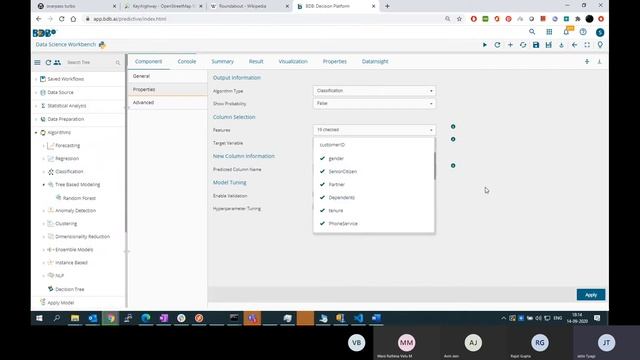Select the Decision Tree item in the tree
This screenshot has height=360, width=640.
pyautogui.click(x=69, y=289)
